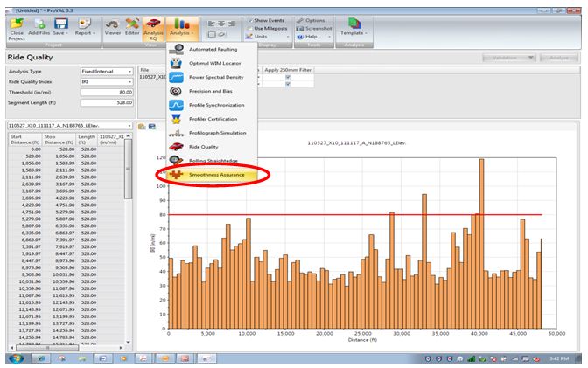Expand the Validation dropdown button

[530, 58]
